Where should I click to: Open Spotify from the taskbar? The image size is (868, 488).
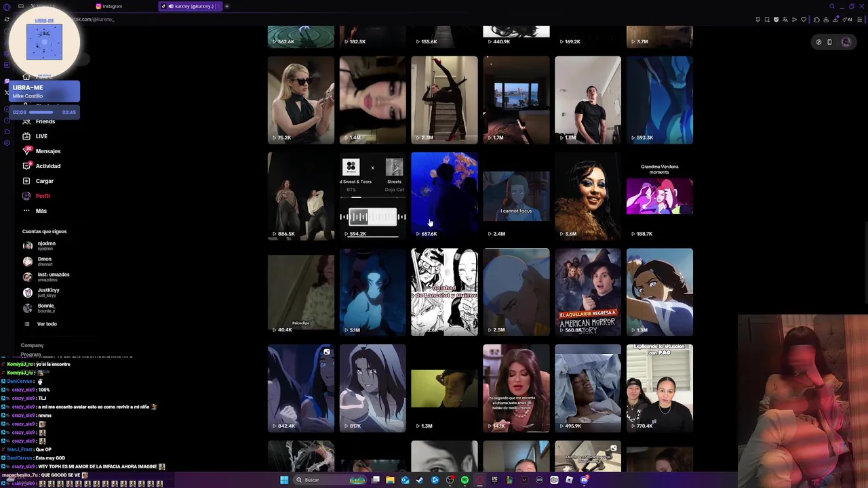[x=465, y=480]
